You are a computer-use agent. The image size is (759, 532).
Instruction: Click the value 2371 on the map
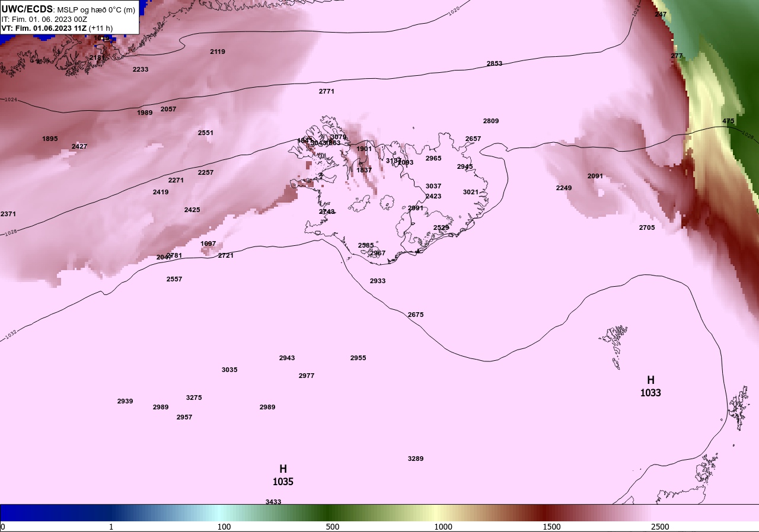[8, 214]
